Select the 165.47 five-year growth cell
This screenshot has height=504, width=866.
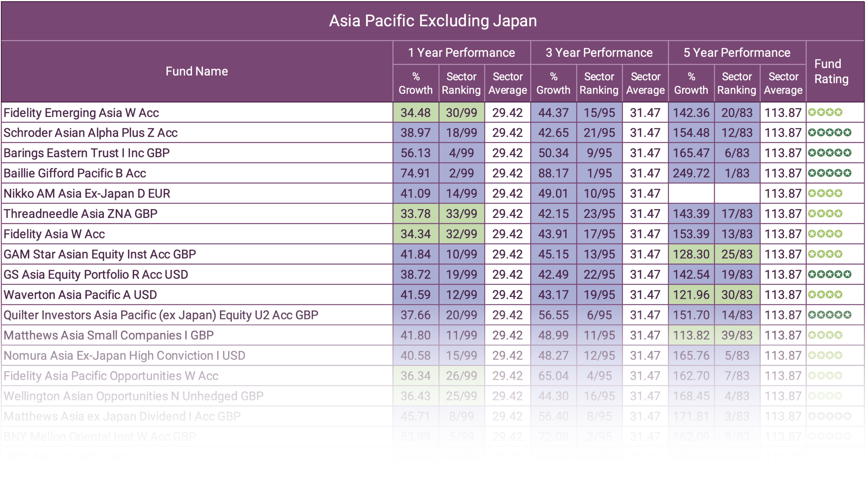[x=691, y=153]
